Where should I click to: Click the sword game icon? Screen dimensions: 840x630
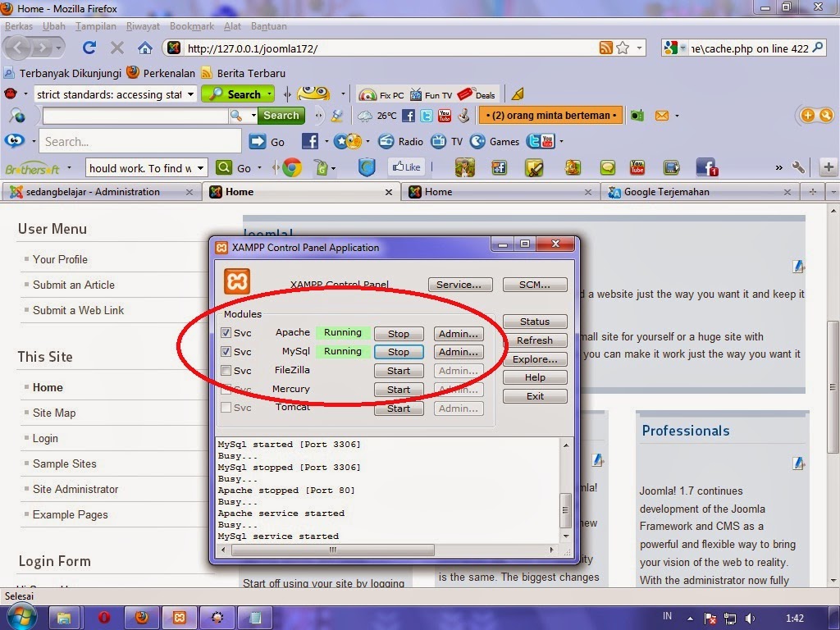pos(533,167)
